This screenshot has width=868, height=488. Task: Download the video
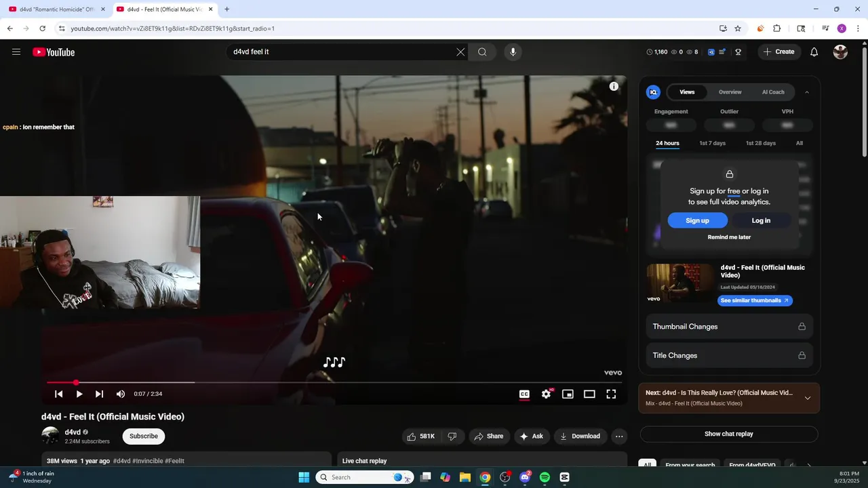click(x=580, y=436)
